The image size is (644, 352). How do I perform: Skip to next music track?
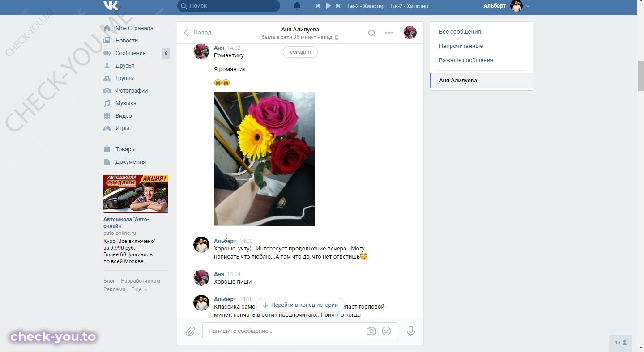click(338, 6)
